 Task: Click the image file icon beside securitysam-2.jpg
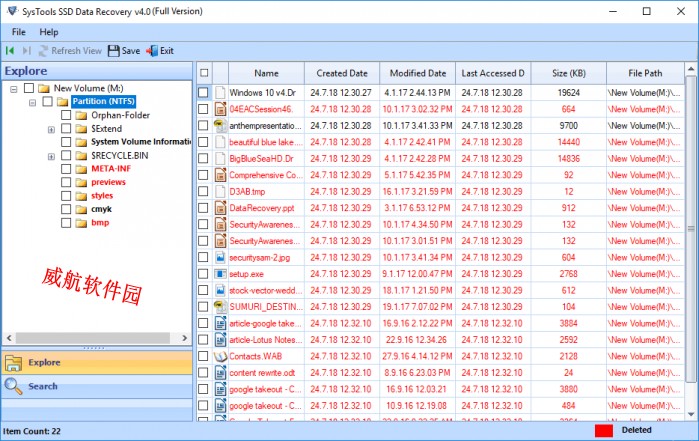coord(221,257)
